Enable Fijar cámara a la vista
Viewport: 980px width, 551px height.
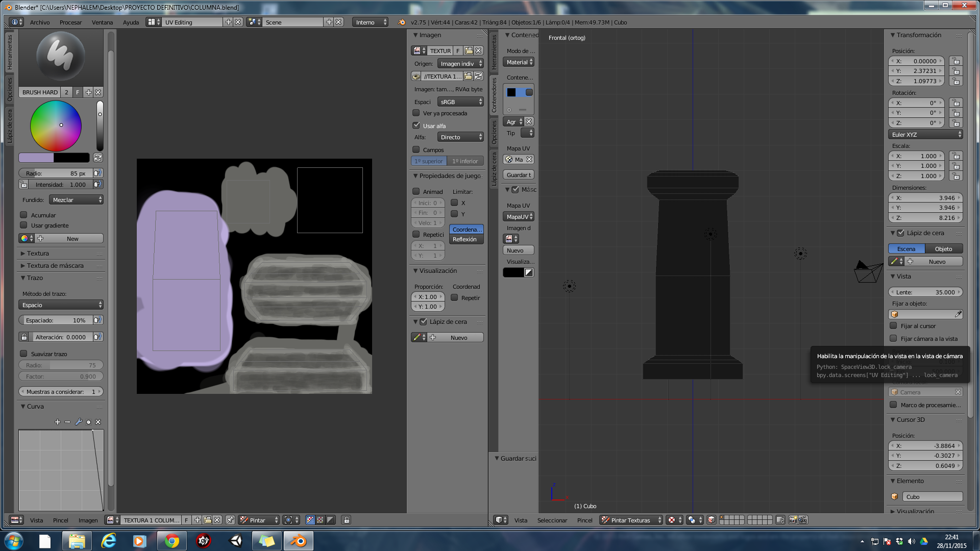click(893, 338)
